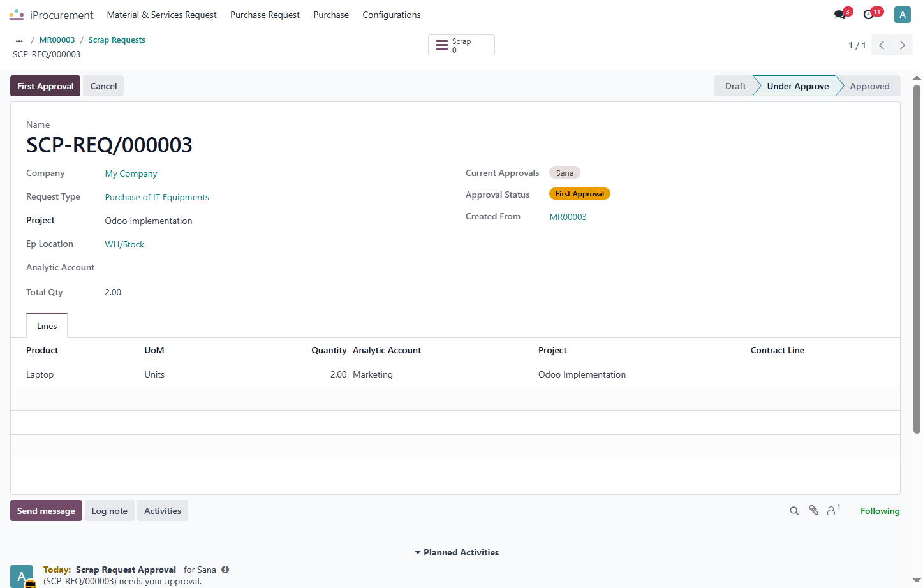
Task: Search messages with the magnifier icon
Action: (794, 511)
